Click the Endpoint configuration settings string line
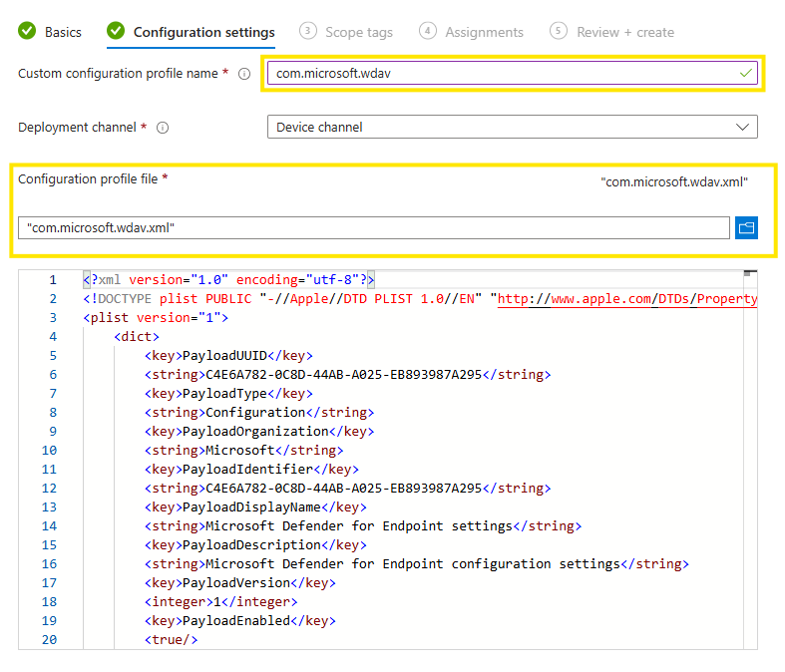 417,564
